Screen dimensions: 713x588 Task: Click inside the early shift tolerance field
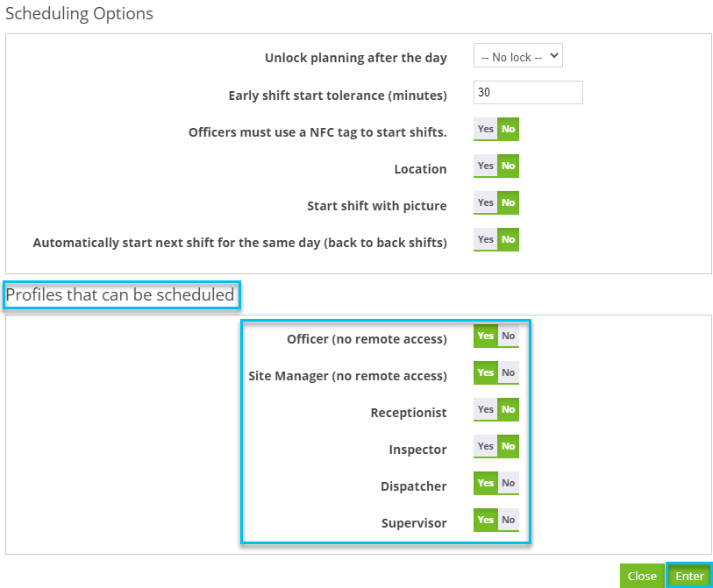527,92
